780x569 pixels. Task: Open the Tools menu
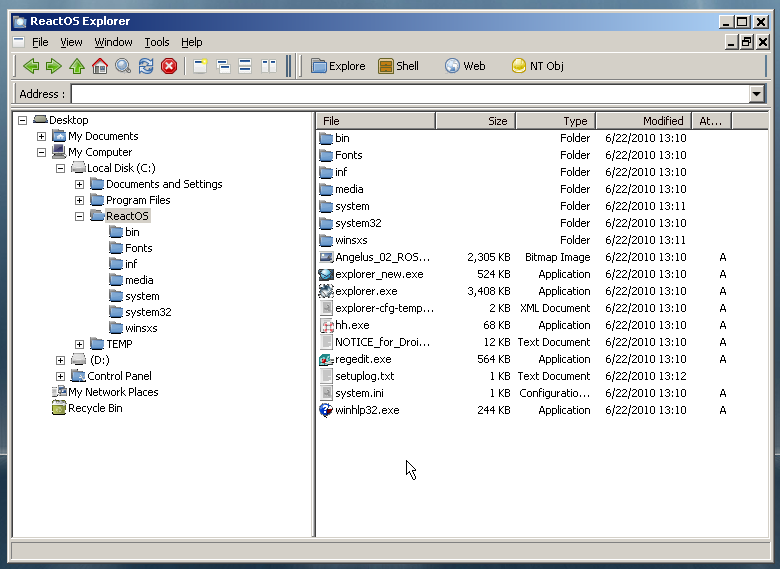pos(156,42)
